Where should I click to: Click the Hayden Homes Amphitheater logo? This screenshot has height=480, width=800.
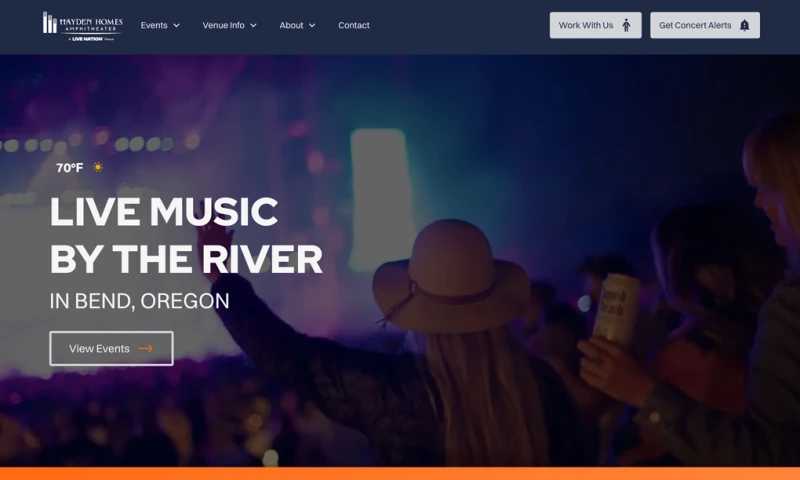83,26
